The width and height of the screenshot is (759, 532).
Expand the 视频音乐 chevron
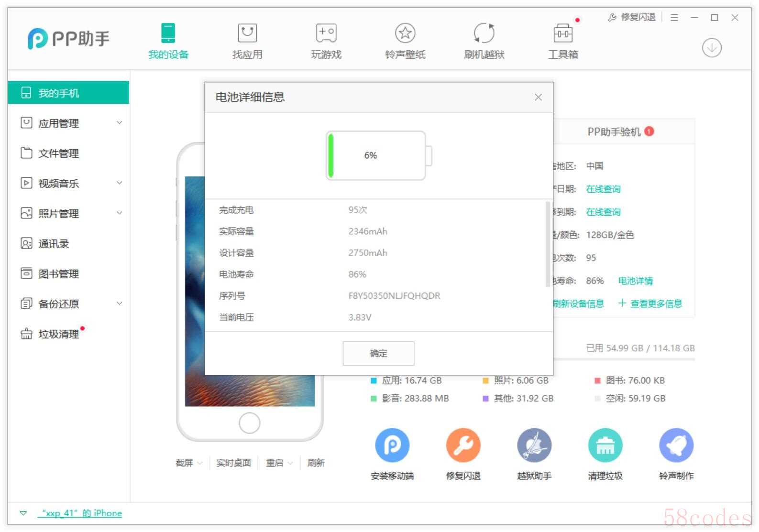tap(120, 183)
